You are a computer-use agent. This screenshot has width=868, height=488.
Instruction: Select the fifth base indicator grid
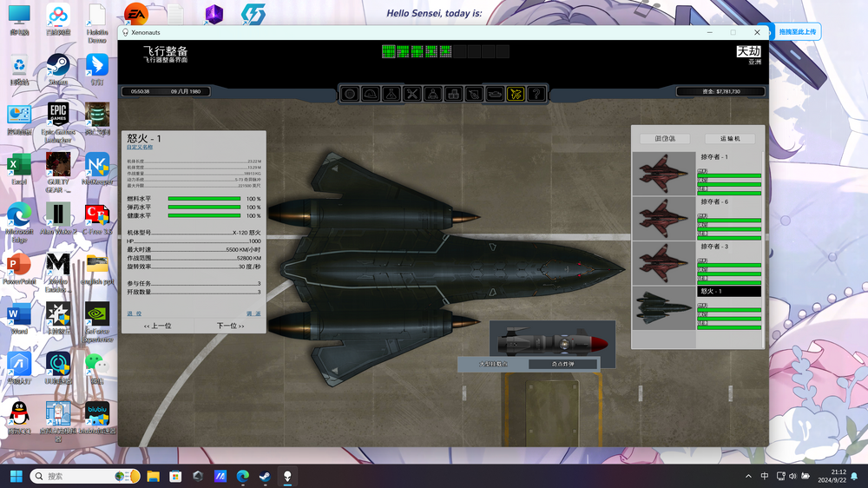[x=445, y=51]
